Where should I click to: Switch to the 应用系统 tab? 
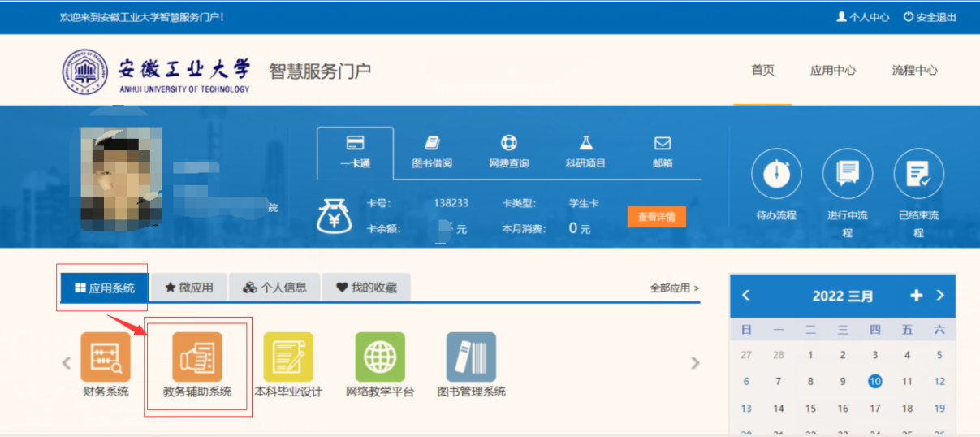105,288
